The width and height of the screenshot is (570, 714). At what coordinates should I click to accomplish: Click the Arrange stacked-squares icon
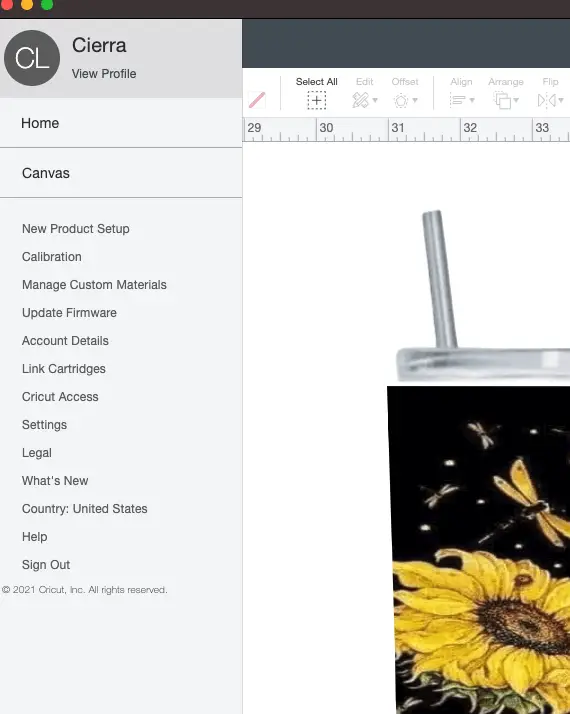click(502, 100)
